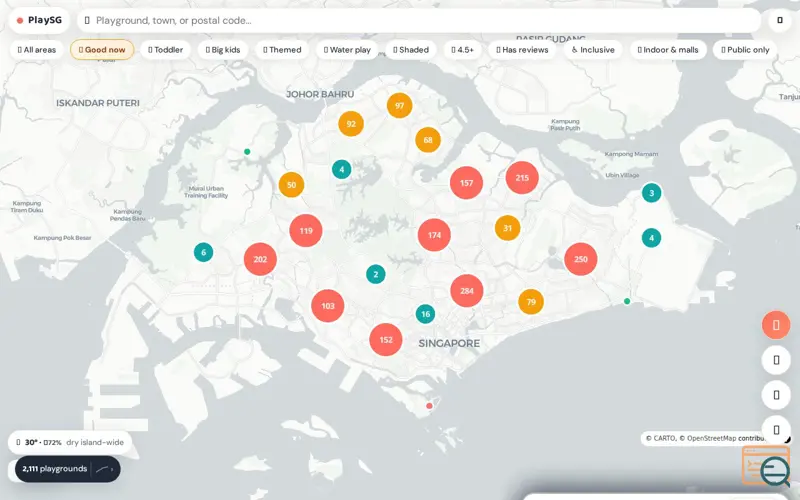Toggle the Good now filter chip
800x500 pixels.
pyautogui.click(x=102, y=50)
